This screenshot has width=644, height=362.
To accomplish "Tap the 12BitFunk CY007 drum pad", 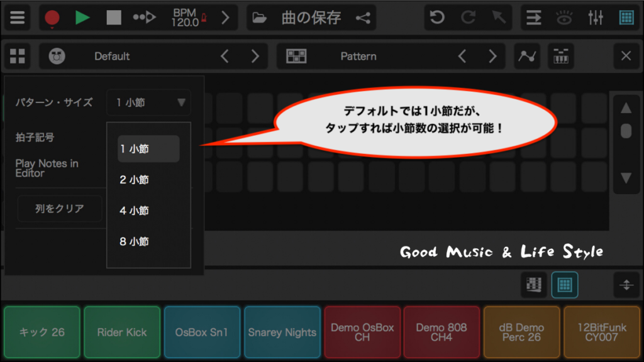I will (602, 332).
